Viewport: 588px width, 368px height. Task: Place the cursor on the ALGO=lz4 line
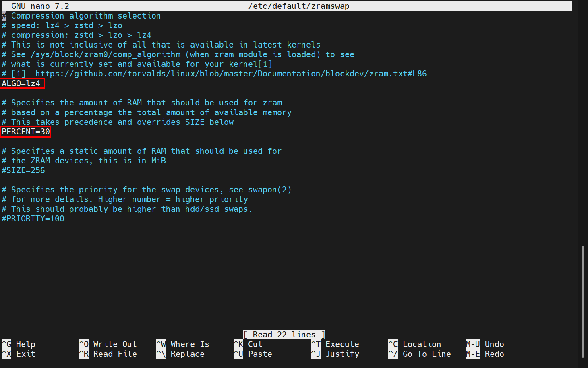[x=21, y=83]
